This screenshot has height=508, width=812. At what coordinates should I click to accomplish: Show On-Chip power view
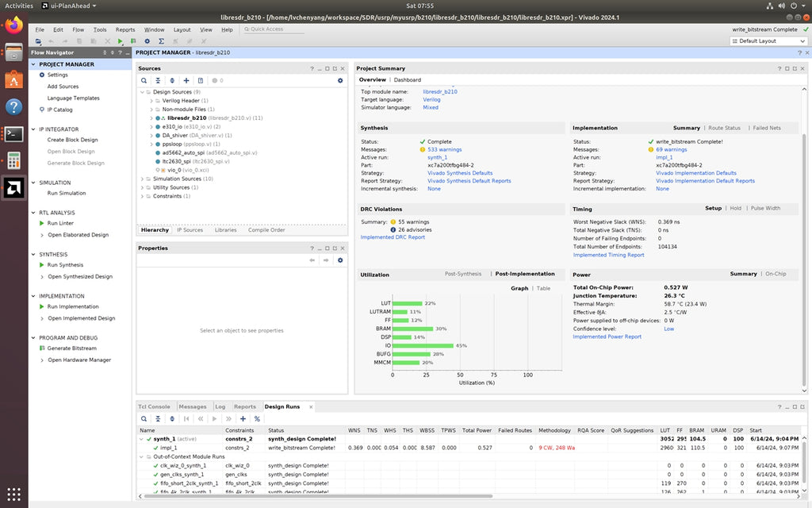click(776, 274)
